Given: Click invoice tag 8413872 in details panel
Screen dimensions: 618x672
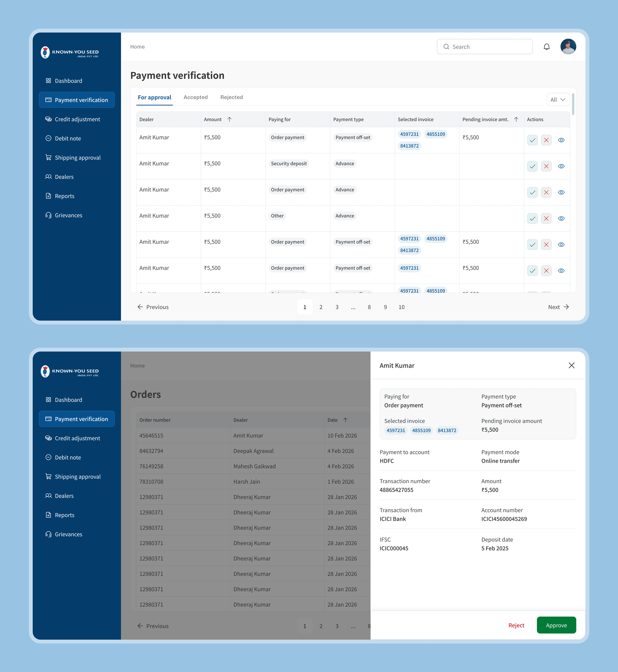Looking at the screenshot, I should pyautogui.click(x=447, y=430).
